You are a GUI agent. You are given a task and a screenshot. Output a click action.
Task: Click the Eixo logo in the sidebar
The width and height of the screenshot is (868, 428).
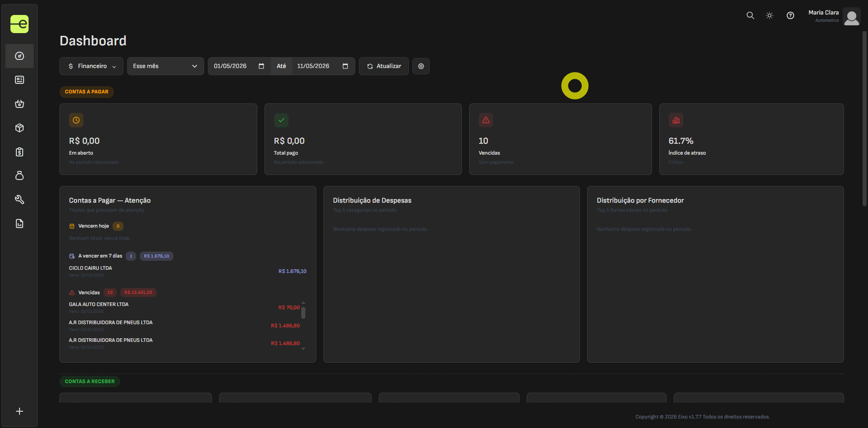pos(20,24)
